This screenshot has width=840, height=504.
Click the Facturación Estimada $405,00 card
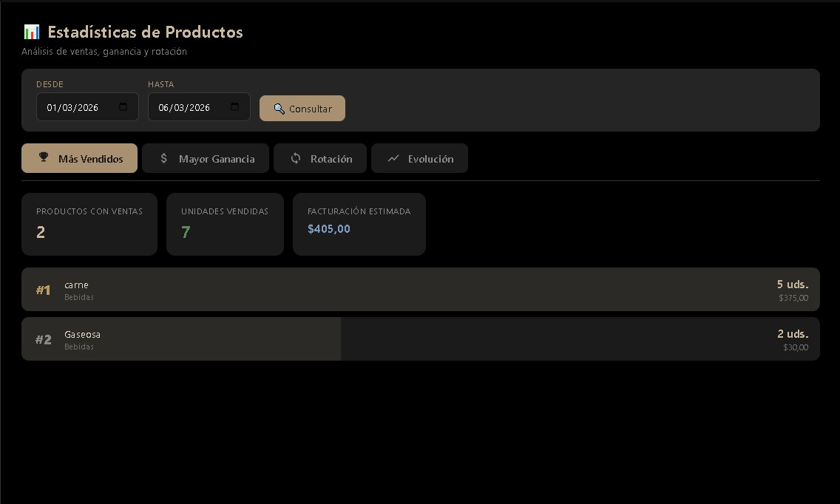click(359, 224)
